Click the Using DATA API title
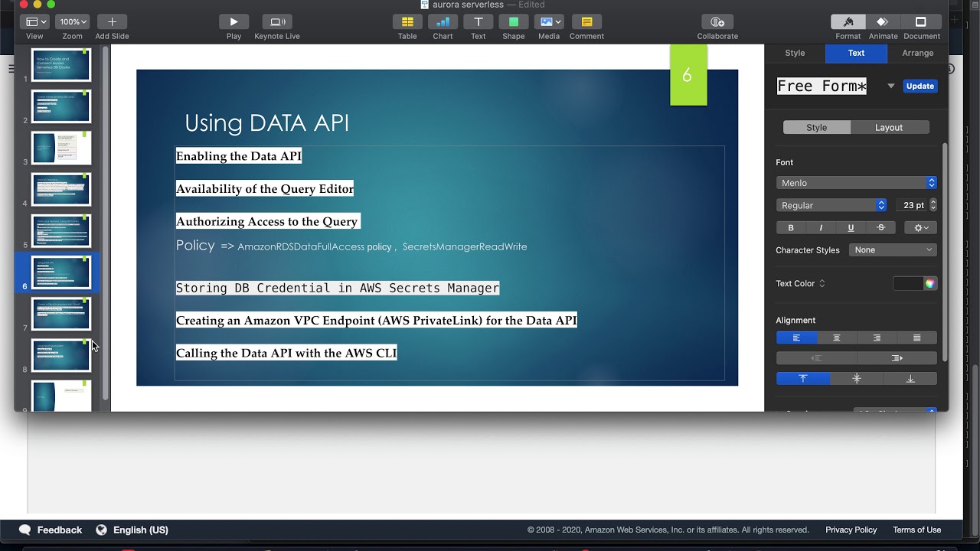Image resolution: width=980 pixels, height=551 pixels. tap(266, 123)
